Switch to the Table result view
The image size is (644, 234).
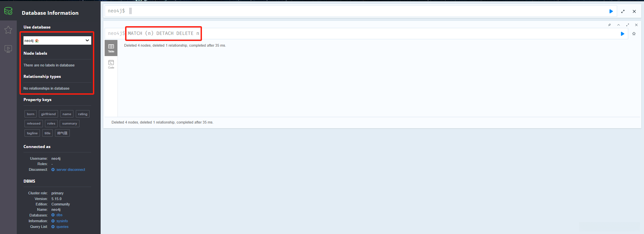(111, 48)
